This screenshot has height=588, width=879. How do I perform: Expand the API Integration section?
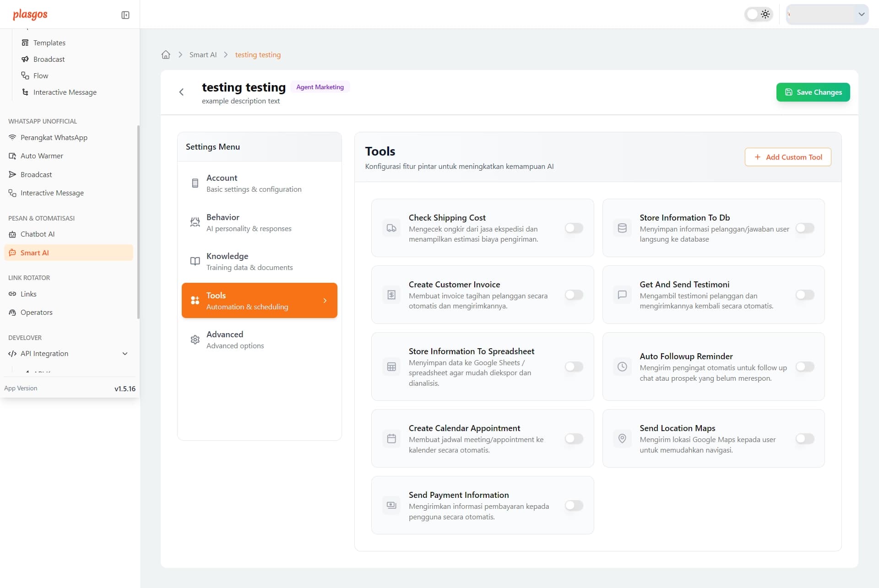(125, 353)
